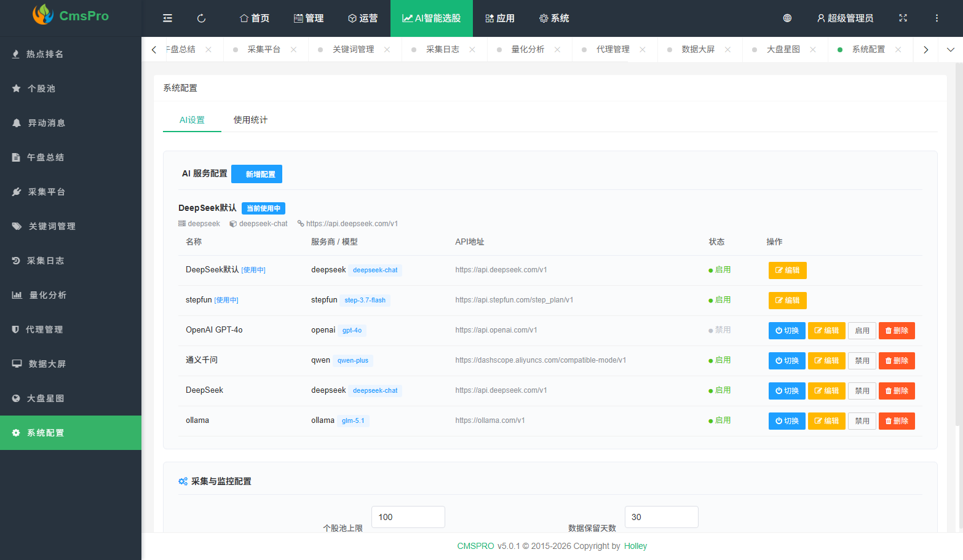
Task: Open 采集日志 in the sidebar
Action: pos(71,261)
